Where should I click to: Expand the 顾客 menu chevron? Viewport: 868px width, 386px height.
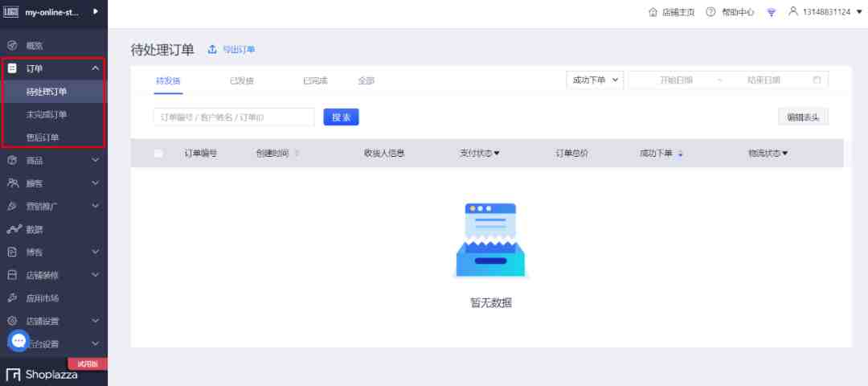click(x=95, y=183)
